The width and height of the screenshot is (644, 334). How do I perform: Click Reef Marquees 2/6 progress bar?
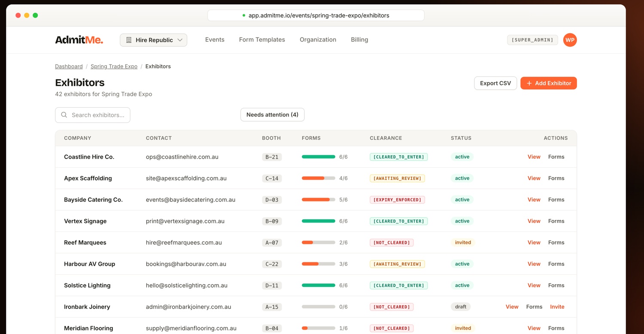click(x=319, y=243)
